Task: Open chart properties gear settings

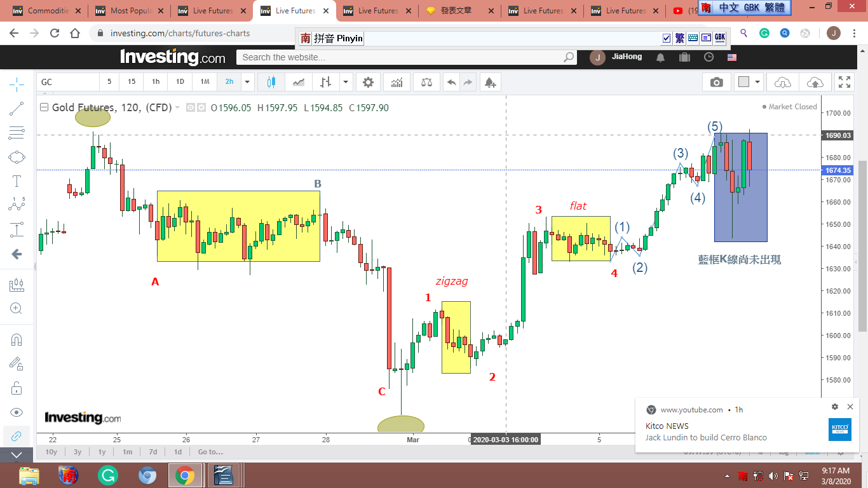Action: (x=369, y=82)
